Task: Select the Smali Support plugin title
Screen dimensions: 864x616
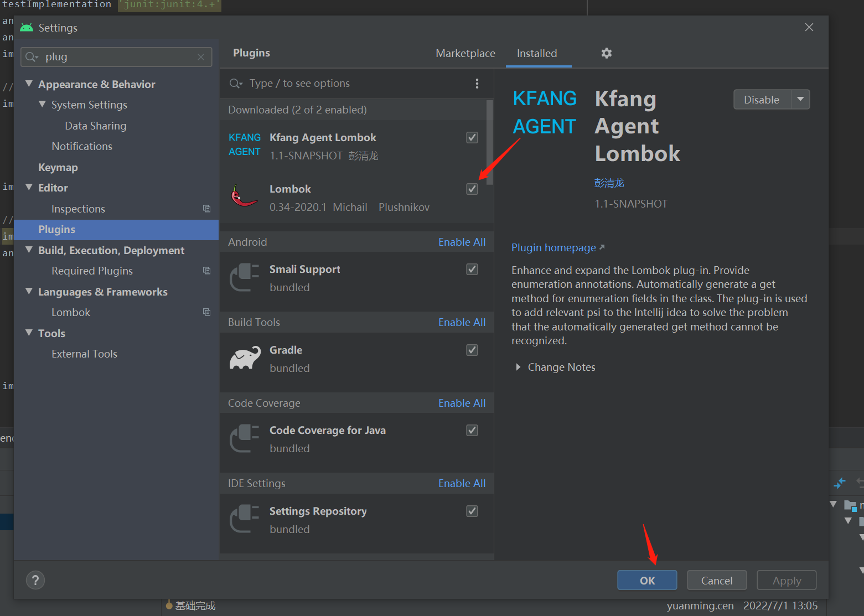Action: point(305,269)
